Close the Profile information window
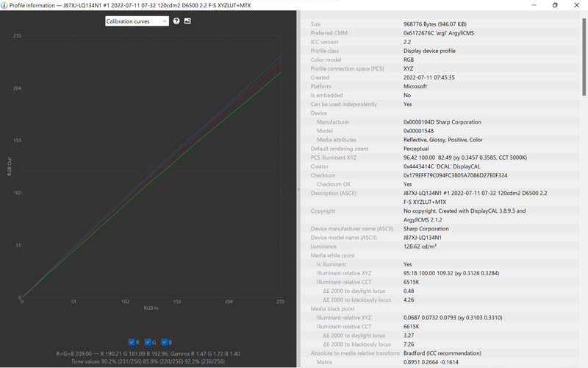The width and height of the screenshot is (588, 368). pyautogui.click(x=576, y=5)
